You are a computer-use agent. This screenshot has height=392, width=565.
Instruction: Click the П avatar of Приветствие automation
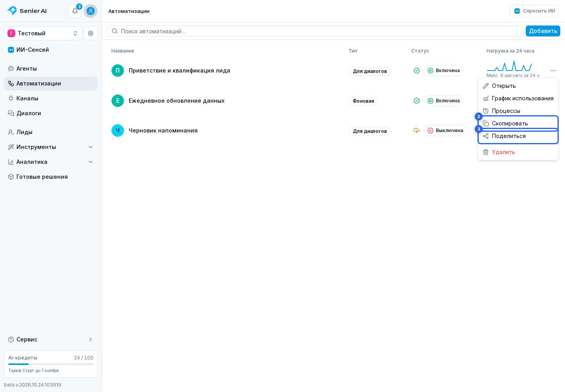(118, 71)
